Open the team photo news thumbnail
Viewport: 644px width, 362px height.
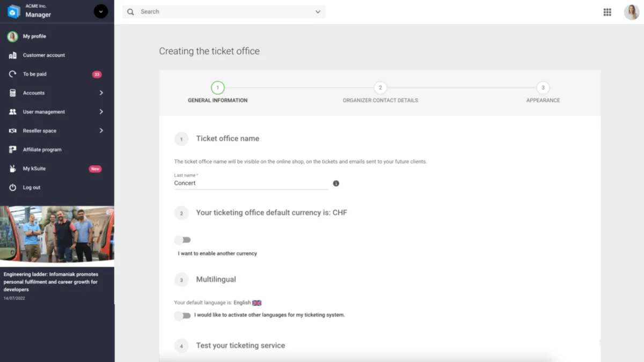click(57, 234)
